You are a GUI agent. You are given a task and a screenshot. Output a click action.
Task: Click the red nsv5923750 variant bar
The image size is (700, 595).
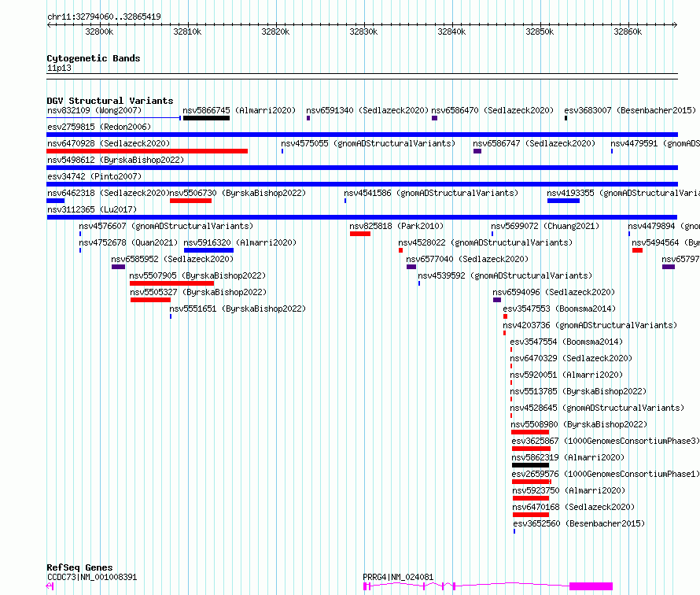pos(531,498)
